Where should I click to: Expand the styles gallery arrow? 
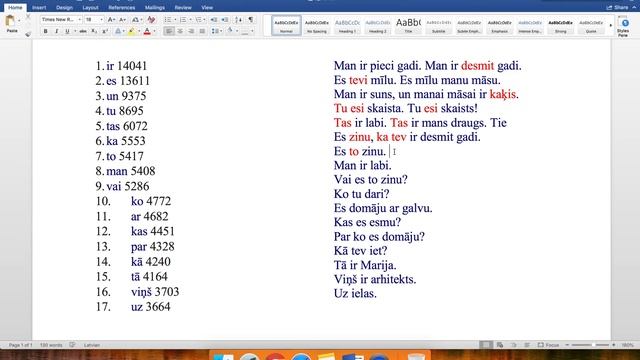tap(611, 25)
